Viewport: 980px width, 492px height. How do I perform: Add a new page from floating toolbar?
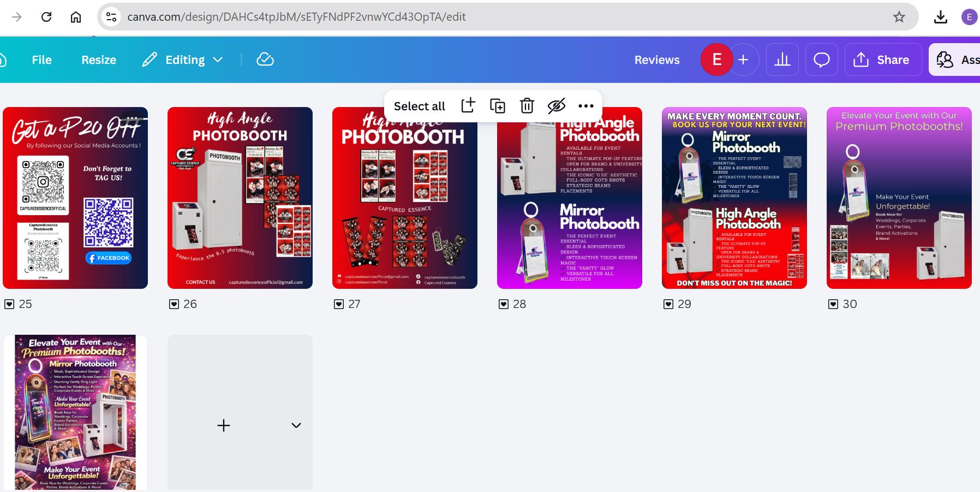point(468,105)
